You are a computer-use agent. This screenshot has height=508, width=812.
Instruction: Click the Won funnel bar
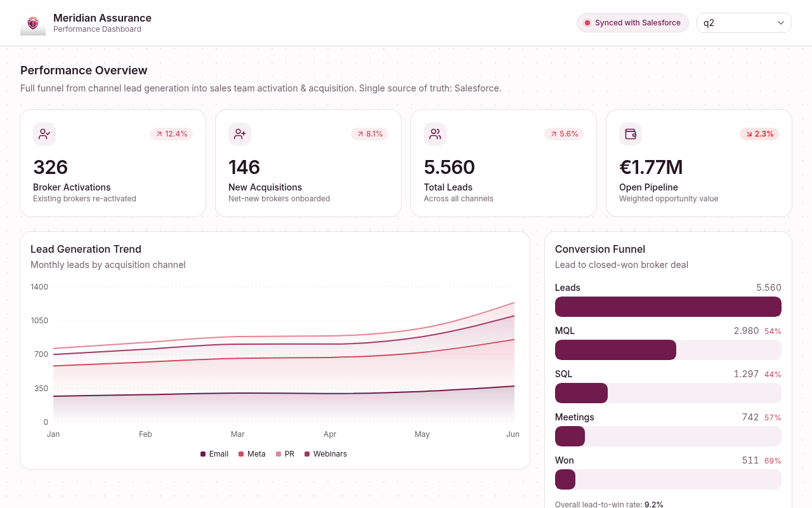coord(565,479)
